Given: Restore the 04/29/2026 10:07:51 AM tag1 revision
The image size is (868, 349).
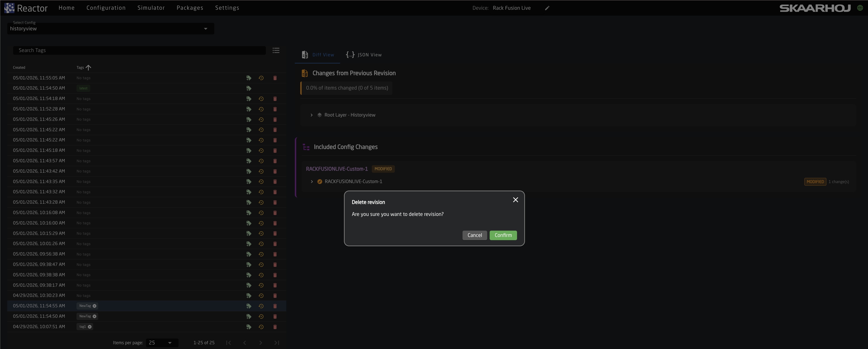Looking at the screenshot, I should pyautogui.click(x=261, y=327).
